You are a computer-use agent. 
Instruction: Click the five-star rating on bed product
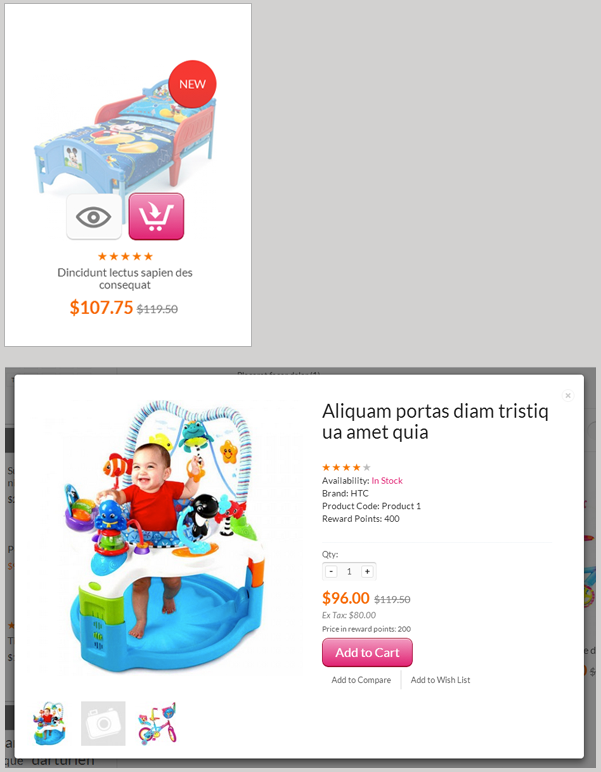pos(125,256)
